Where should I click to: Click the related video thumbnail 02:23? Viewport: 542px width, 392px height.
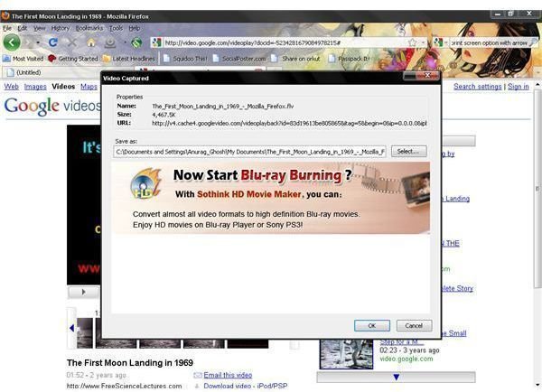click(x=346, y=354)
